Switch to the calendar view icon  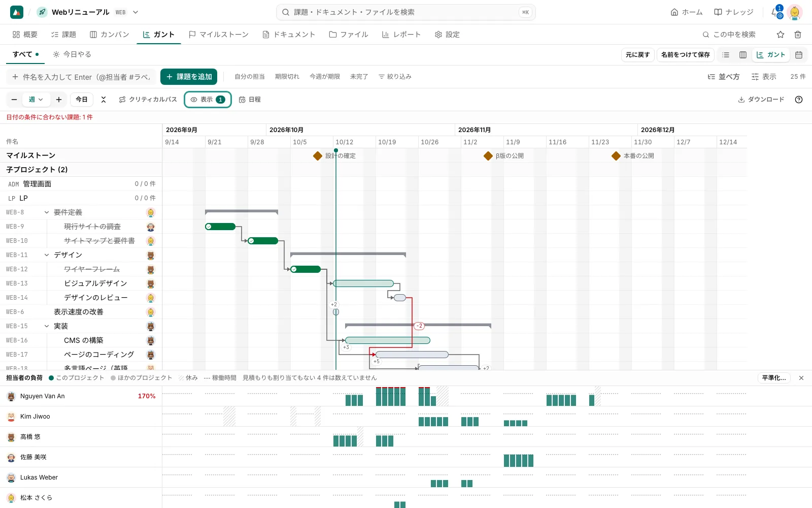click(799, 55)
